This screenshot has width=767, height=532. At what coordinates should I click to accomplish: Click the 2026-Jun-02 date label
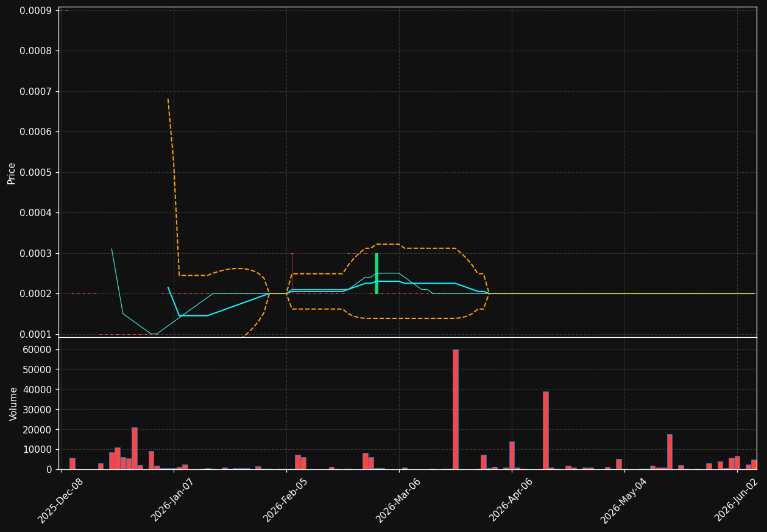coord(737,500)
